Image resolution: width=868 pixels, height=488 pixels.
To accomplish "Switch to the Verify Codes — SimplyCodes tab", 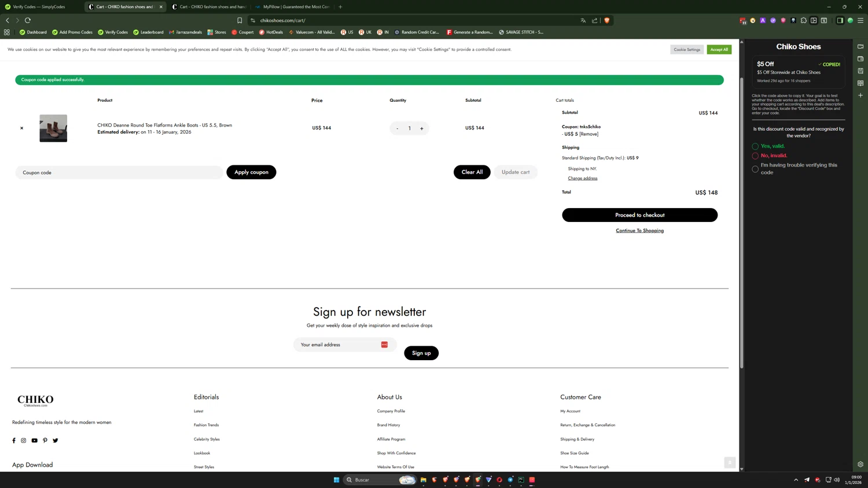I will [x=40, y=7].
